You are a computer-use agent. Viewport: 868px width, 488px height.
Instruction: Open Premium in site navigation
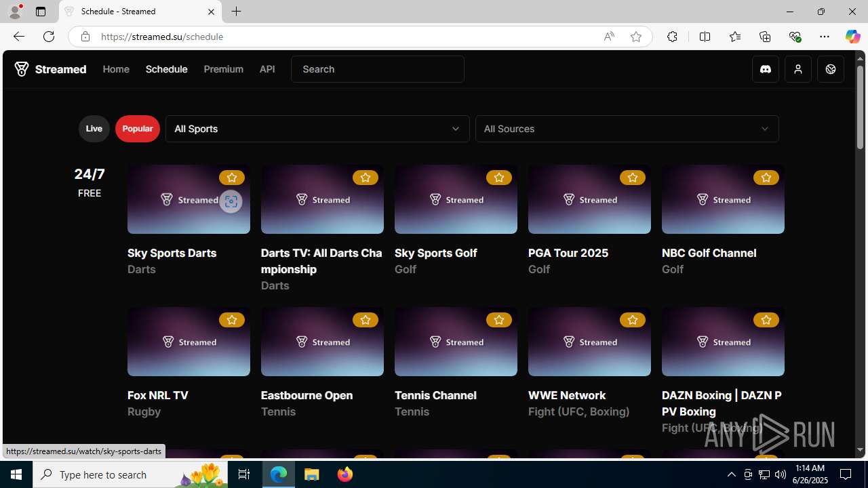coord(224,69)
